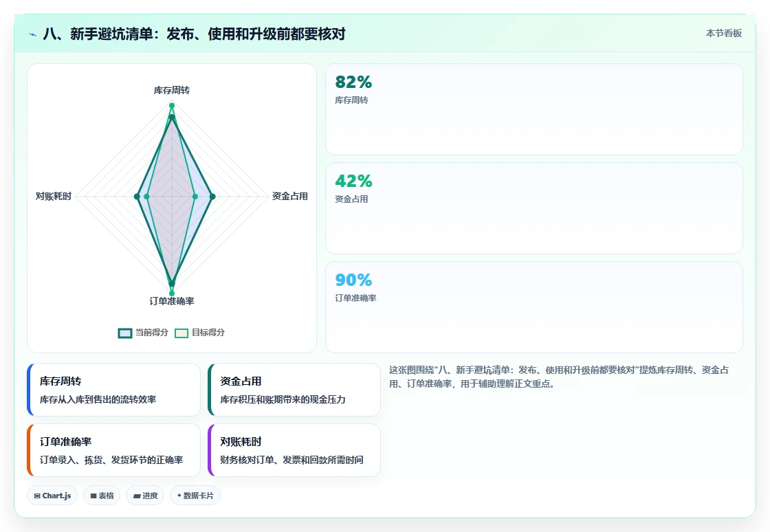This screenshot has height=532, width=770.
Task: Select the 订单准确率 description card
Action: pos(114,450)
